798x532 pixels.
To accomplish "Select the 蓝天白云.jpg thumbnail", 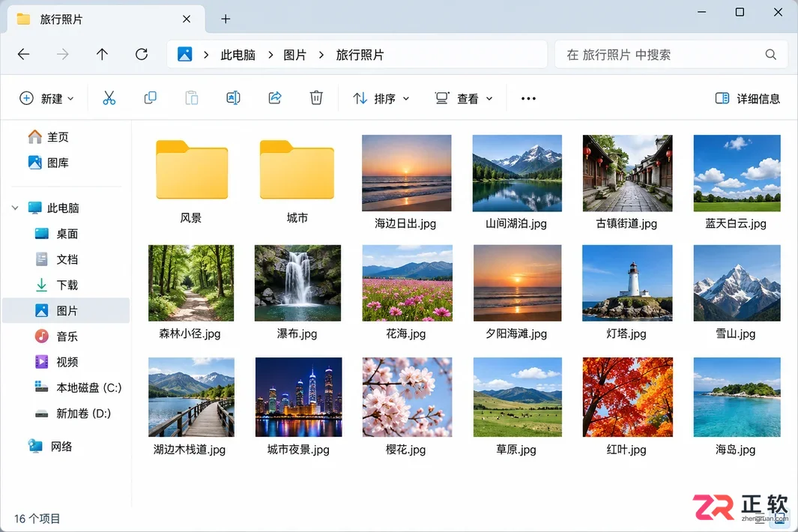I will (x=737, y=173).
